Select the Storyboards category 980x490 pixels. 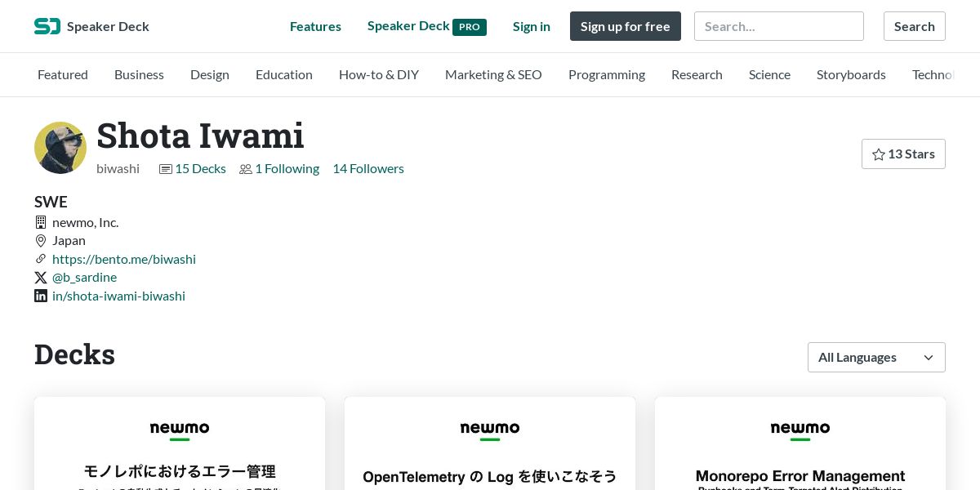tap(851, 74)
